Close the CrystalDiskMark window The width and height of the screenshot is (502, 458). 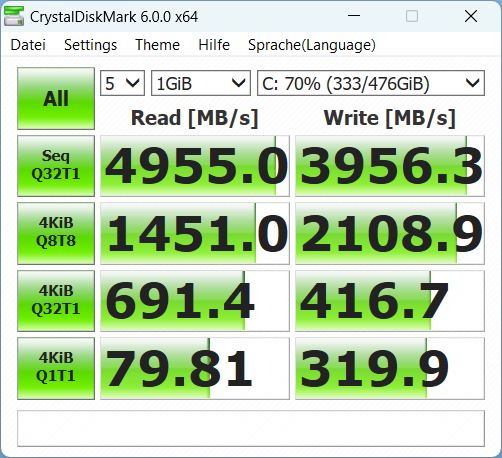click(471, 16)
